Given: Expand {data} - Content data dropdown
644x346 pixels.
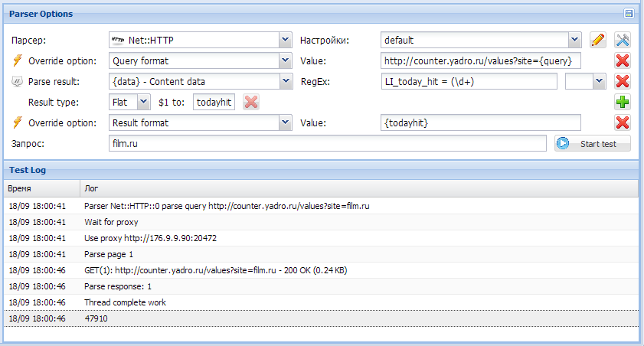Looking at the screenshot, I should [286, 81].
